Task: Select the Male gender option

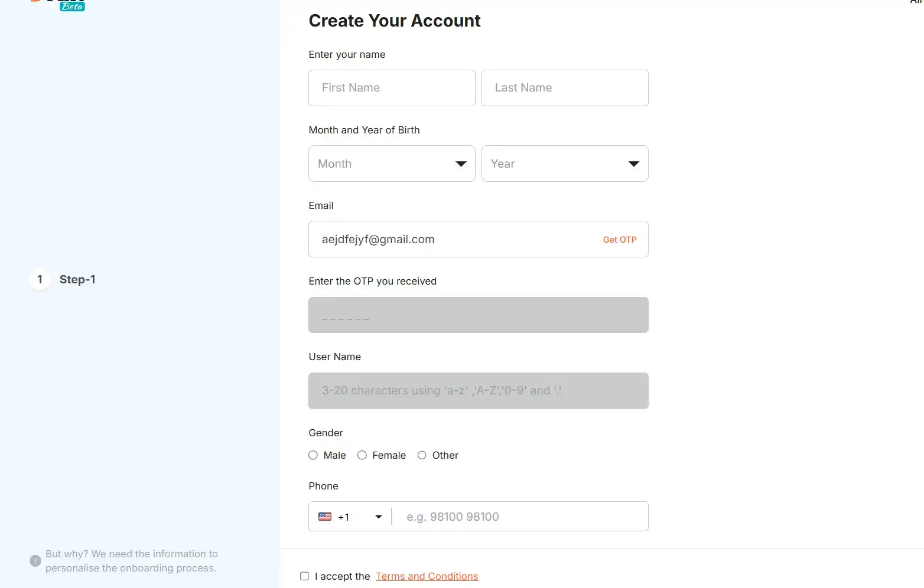Action: pyautogui.click(x=313, y=455)
